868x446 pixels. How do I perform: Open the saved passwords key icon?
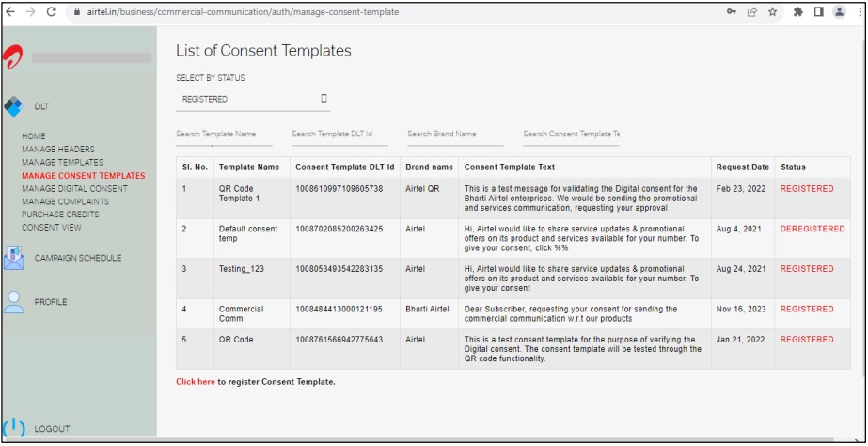click(732, 12)
